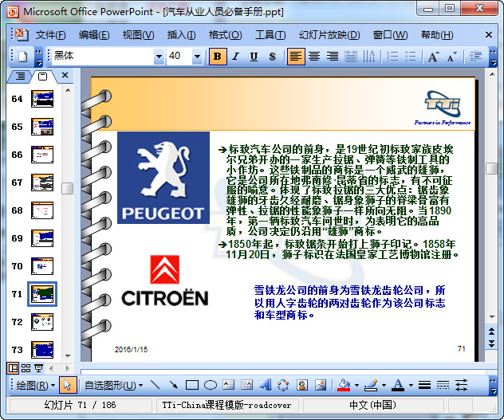The height and width of the screenshot is (420, 504).
Task: Select slide 66 thumbnail
Action: coord(42,155)
